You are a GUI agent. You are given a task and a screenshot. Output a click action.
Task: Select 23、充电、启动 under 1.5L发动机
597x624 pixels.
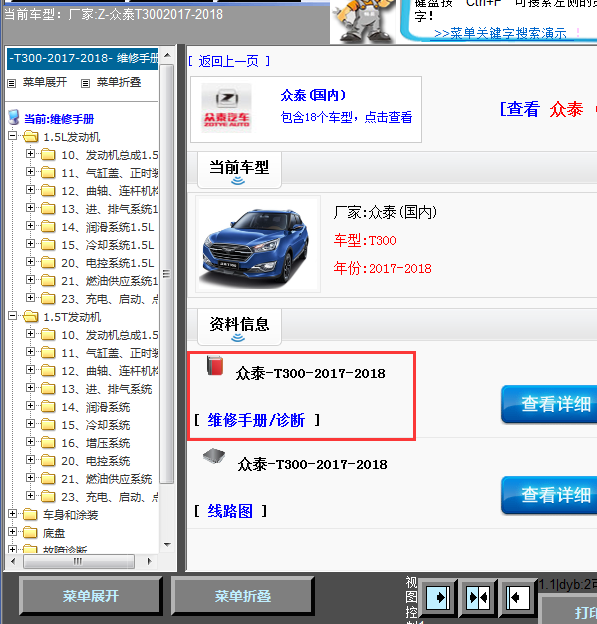(109, 299)
